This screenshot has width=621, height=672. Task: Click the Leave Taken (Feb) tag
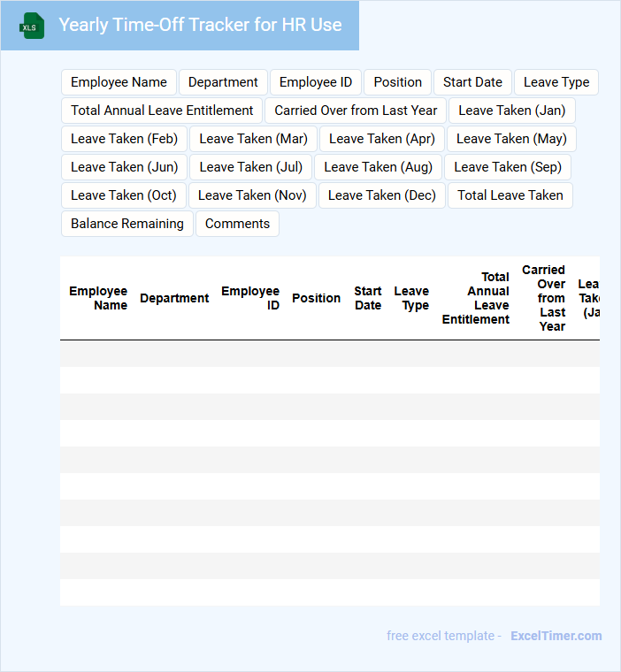click(125, 139)
